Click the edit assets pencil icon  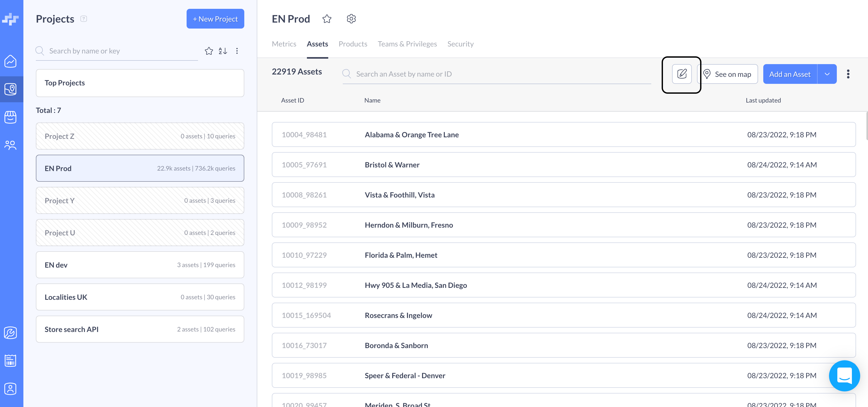(681, 74)
